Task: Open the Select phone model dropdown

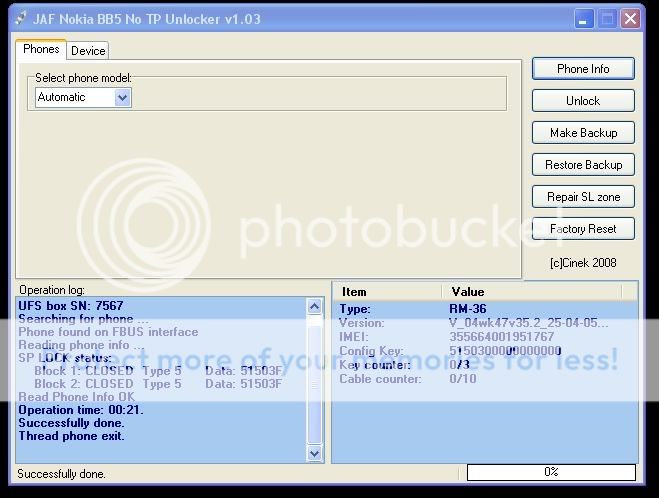Action: pyautogui.click(x=122, y=97)
